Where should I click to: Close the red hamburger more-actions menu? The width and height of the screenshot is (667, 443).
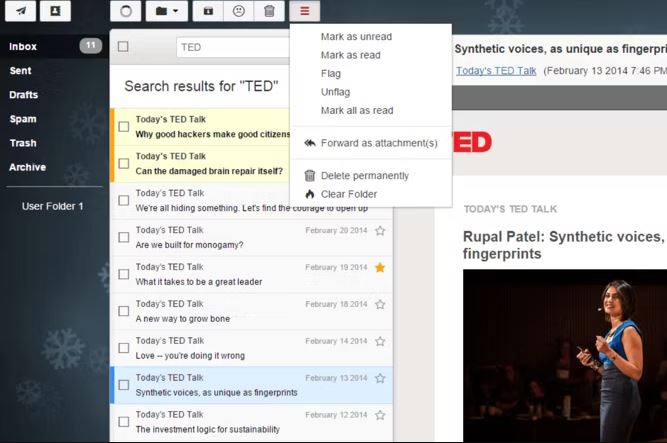[x=305, y=11]
